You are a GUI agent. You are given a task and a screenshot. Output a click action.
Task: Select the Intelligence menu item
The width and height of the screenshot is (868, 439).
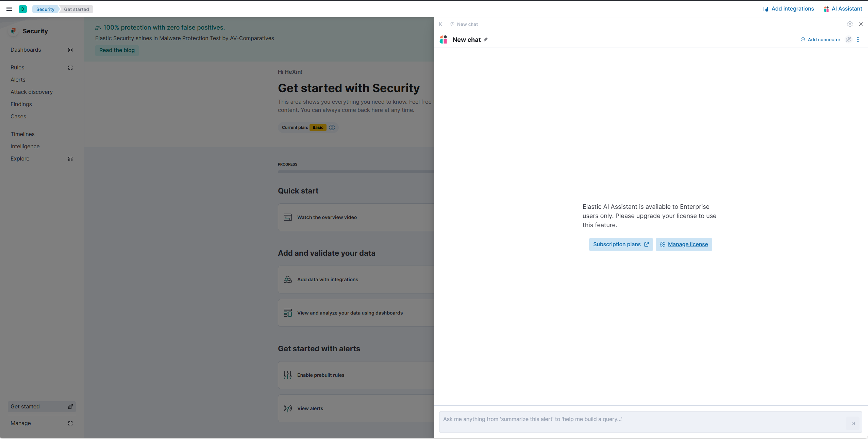coord(24,146)
